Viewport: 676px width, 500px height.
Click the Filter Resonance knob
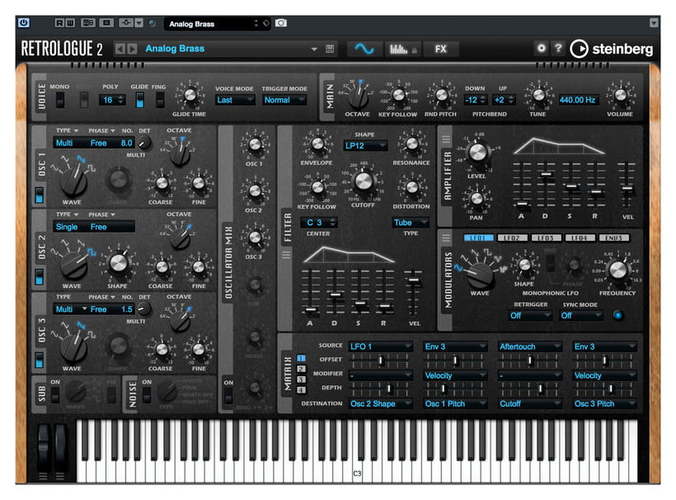click(412, 144)
